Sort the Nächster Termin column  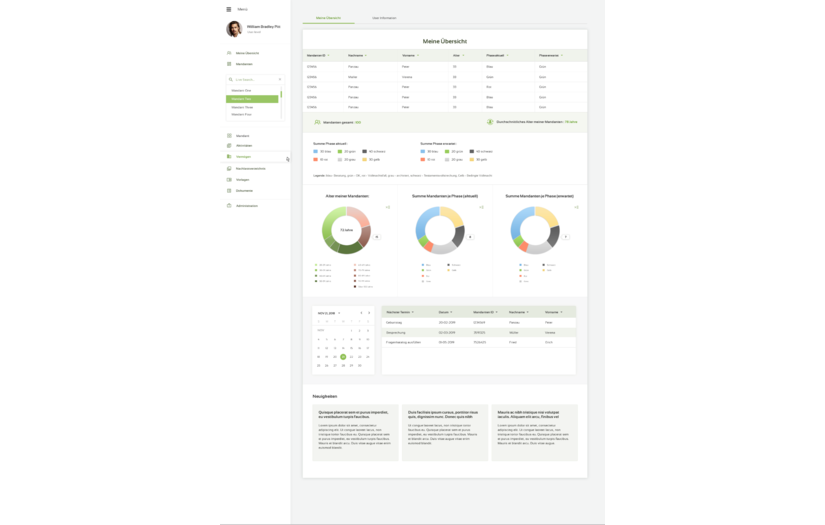pos(412,312)
